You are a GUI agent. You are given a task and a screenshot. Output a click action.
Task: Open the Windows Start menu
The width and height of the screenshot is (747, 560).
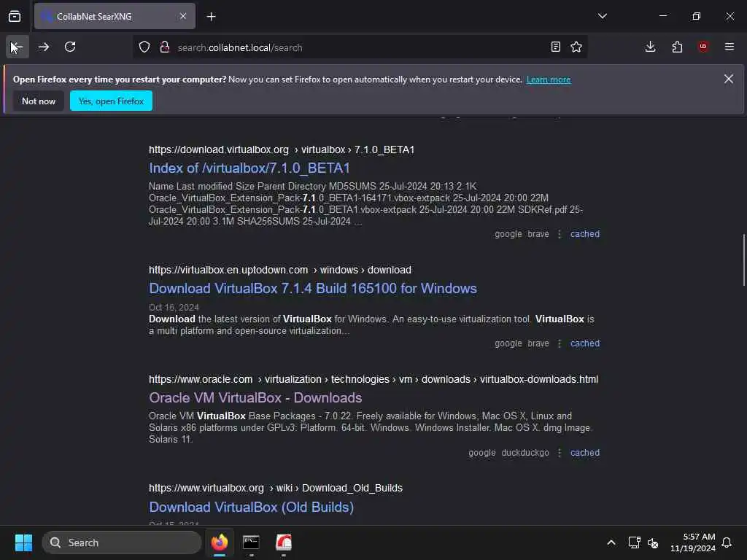coord(23,542)
